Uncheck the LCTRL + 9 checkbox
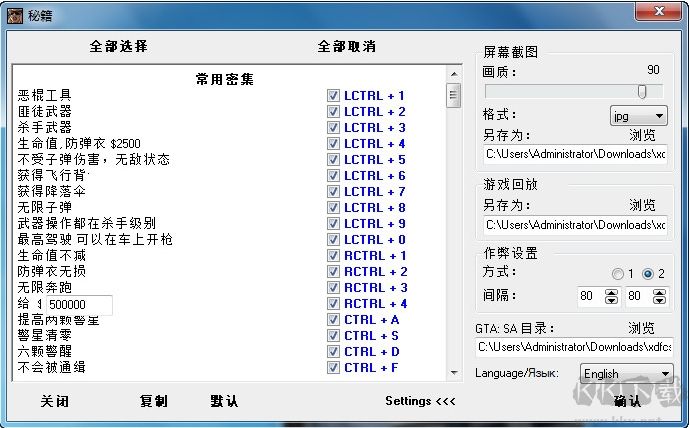 333,224
